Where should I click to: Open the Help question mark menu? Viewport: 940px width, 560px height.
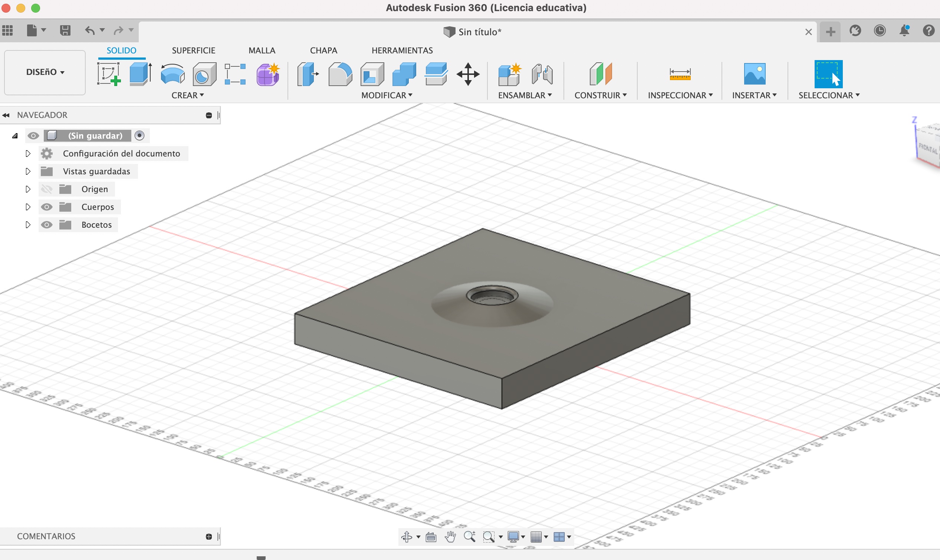coord(929,30)
